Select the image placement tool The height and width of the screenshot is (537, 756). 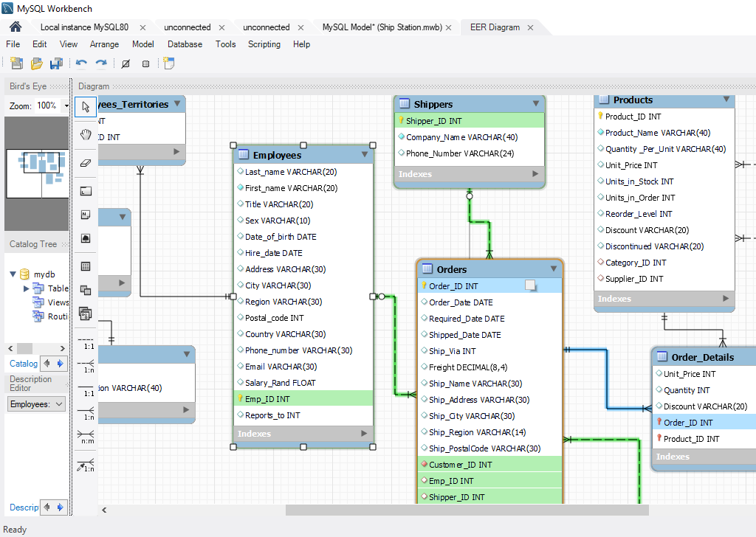pos(86,238)
